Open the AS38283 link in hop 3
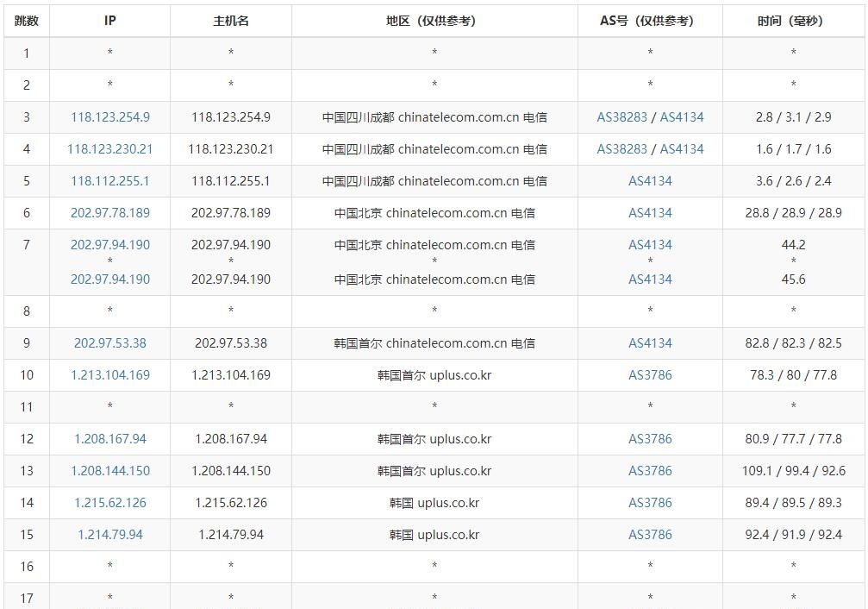 pyautogui.click(x=621, y=117)
